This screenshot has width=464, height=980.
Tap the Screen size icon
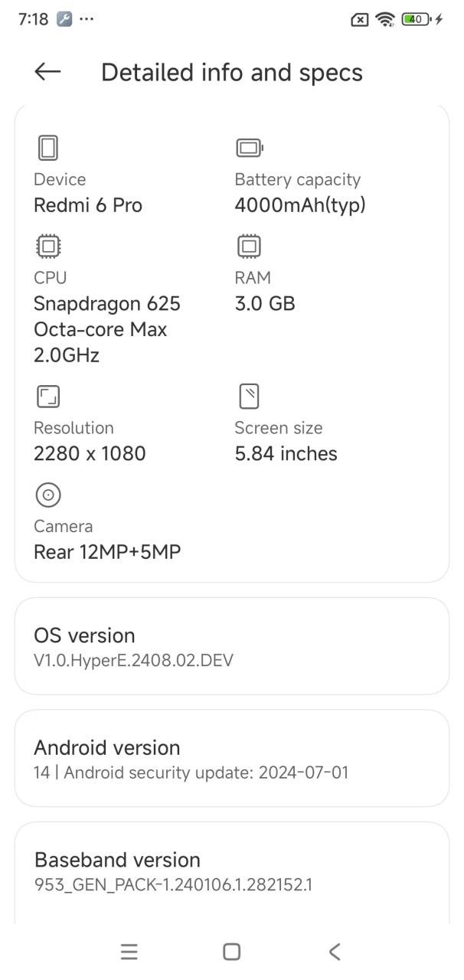249,397
